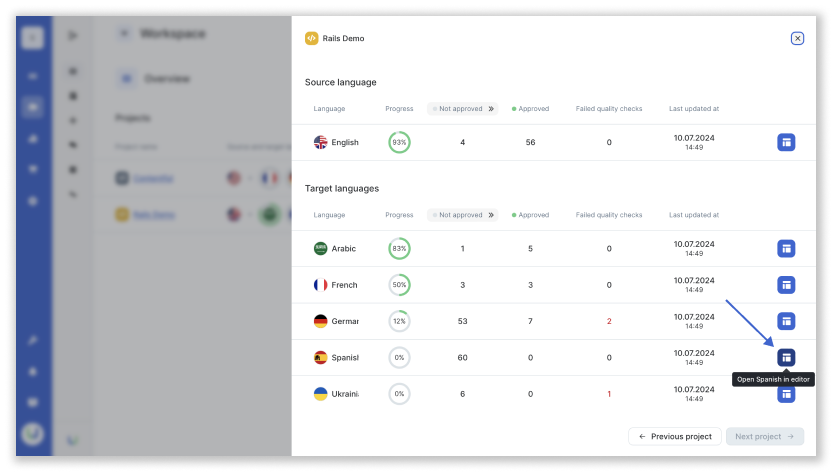Open French in editor icon

tap(786, 285)
